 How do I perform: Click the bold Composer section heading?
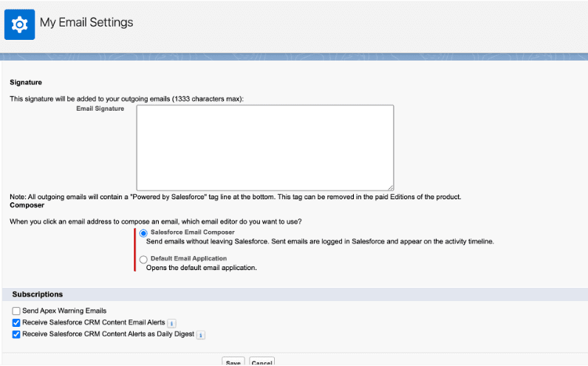(26, 206)
